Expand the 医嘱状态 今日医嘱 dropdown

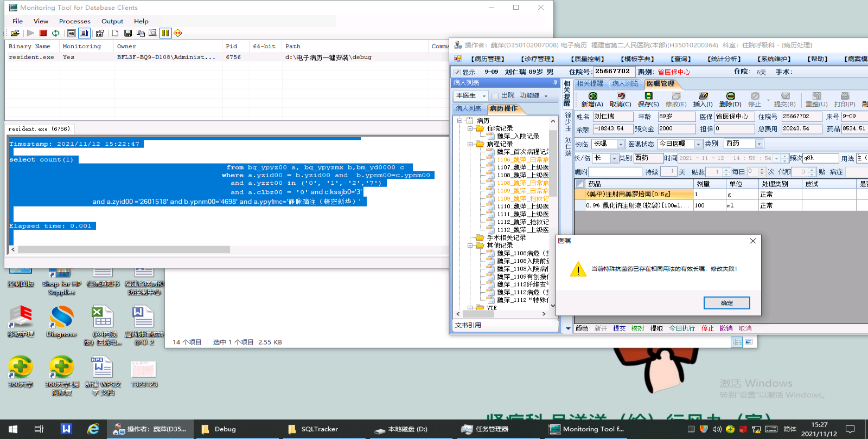point(698,144)
